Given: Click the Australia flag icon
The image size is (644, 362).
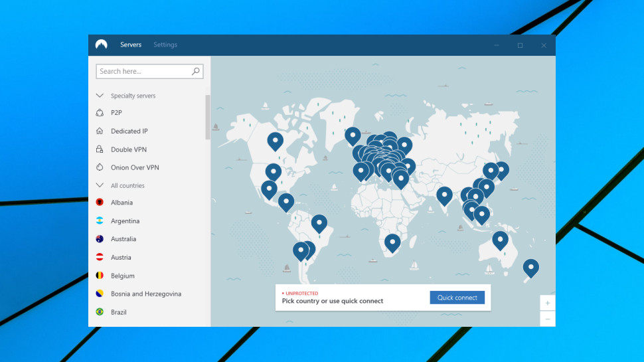Looking at the screenshot, I should [x=100, y=238].
